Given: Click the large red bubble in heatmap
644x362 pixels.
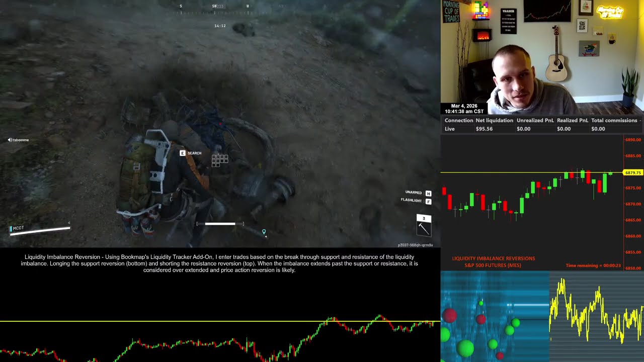Looking at the screenshot, I should coord(449,316).
